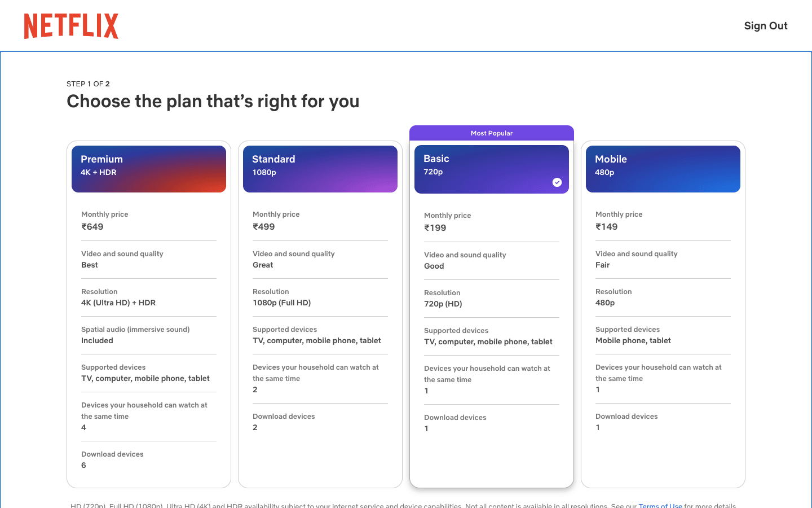
Task: Click the Basic monthly price ₹199
Action: point(435,228)
